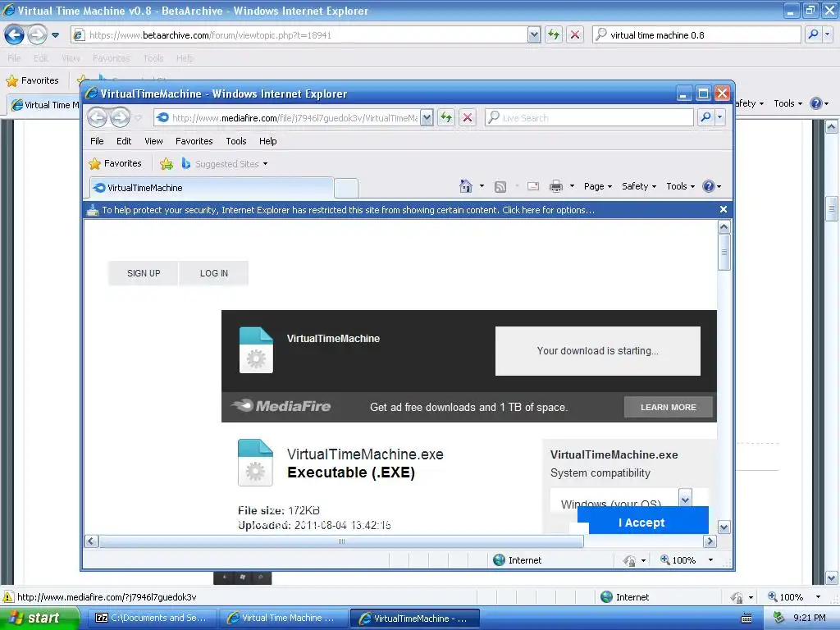Click Home icon in front window command bar
This screenshot has width=840, height=630.
[466, 186]
